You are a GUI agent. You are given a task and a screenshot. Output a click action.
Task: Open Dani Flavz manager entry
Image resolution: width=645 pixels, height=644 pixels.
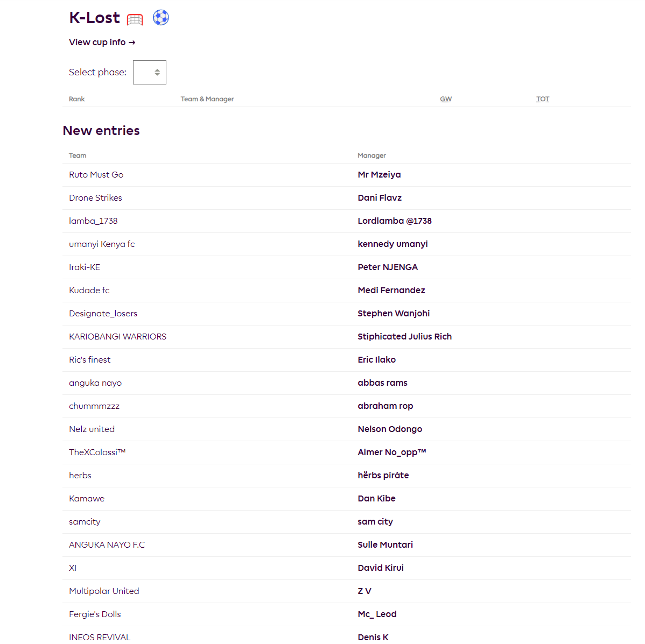click(x=380, y=197)
